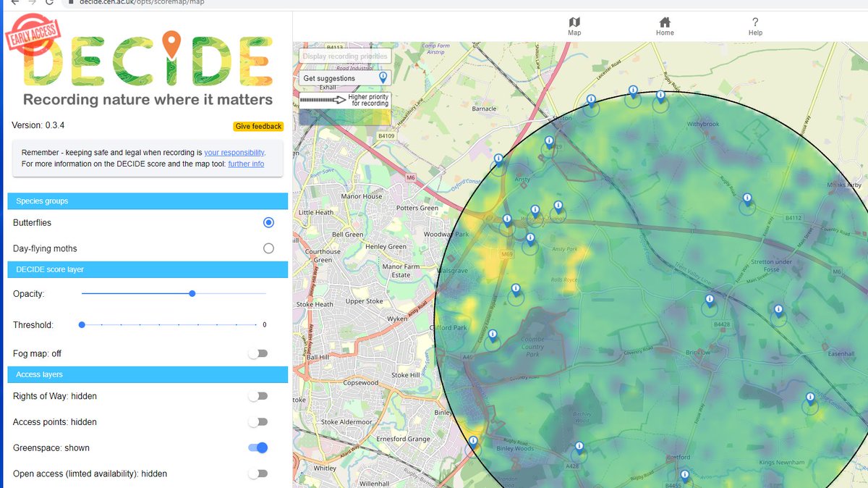Click marker above the B4428 label
This screenshot has width=868, height=488.
coord(710,301)
